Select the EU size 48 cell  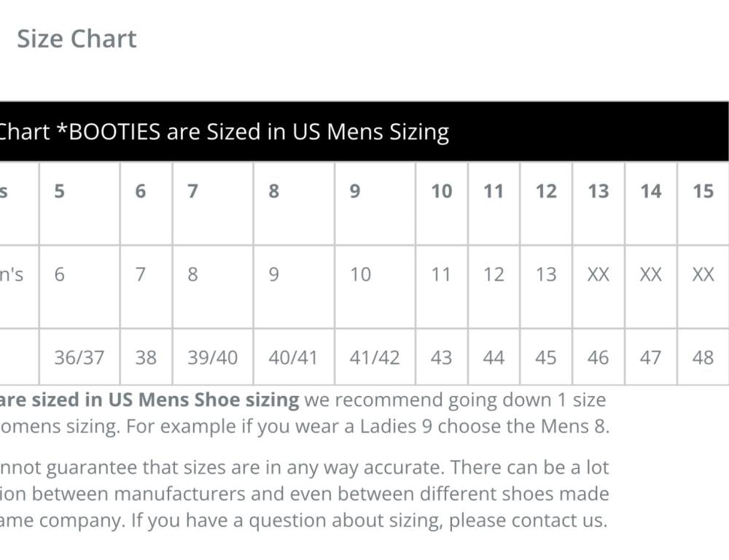(x=703, y=357)
